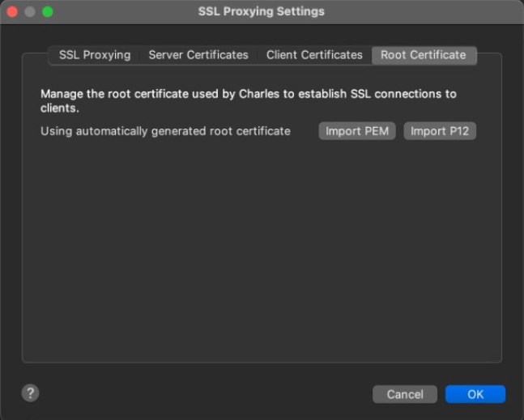Click the "SSL Proxying Settings" window title
The image size is (524, 420).
point(261,12)
